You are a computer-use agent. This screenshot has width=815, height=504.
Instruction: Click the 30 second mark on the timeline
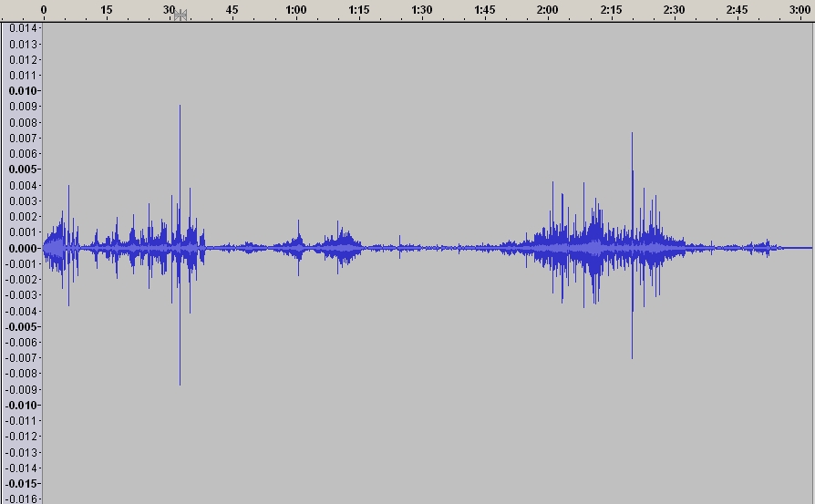[x=169, y=9]
